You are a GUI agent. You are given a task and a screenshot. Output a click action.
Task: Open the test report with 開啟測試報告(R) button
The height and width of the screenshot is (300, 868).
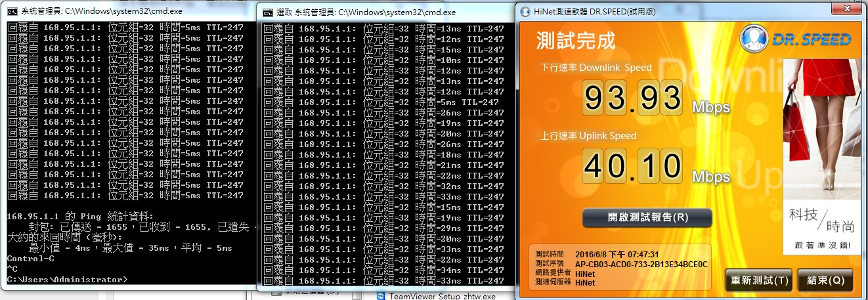click(647, 218)
